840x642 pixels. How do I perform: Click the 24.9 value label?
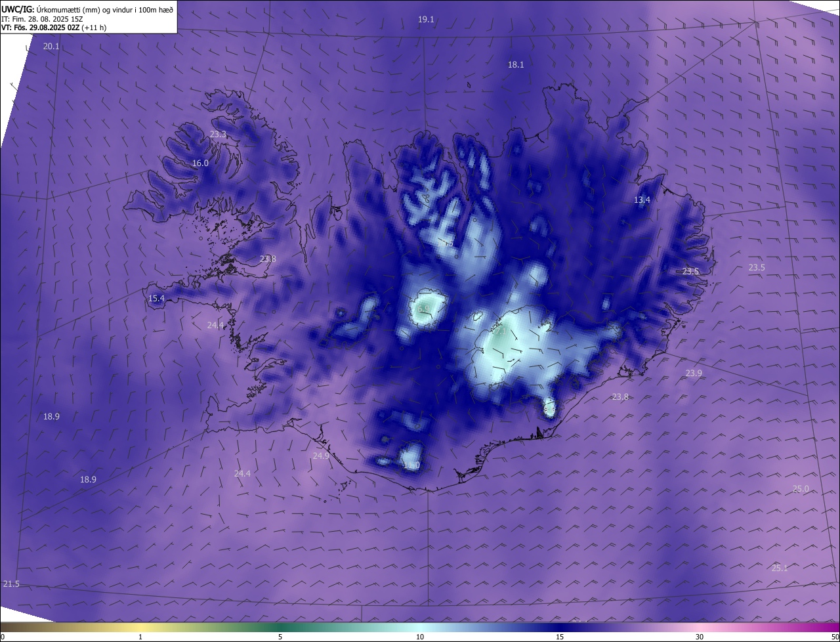pos(321,456)
